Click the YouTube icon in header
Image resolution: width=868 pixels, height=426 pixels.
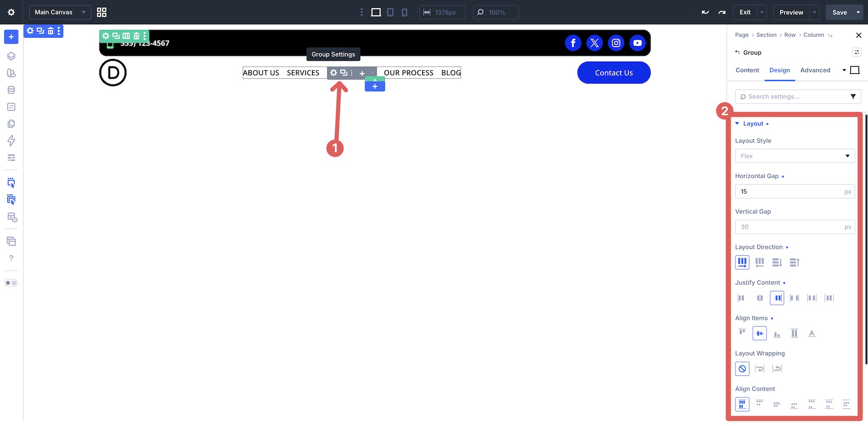637,43
